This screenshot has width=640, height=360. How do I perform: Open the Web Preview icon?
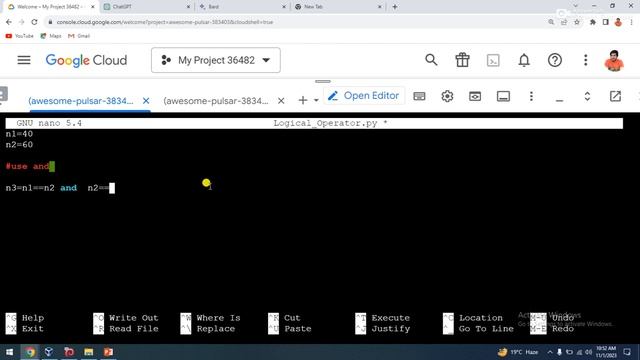[x=475, y=96]
